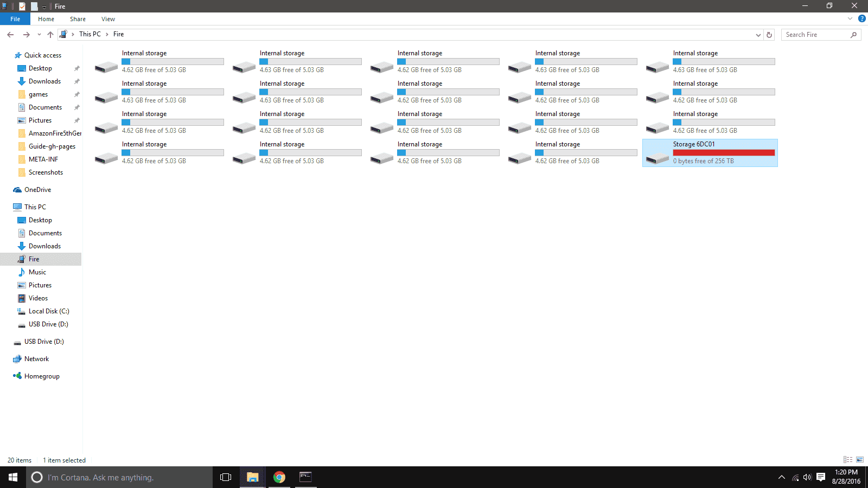Open the Command Prompt taskbar icon
Image resolution: width=868 pixels, height=488 pixels.
click(305, 477)
